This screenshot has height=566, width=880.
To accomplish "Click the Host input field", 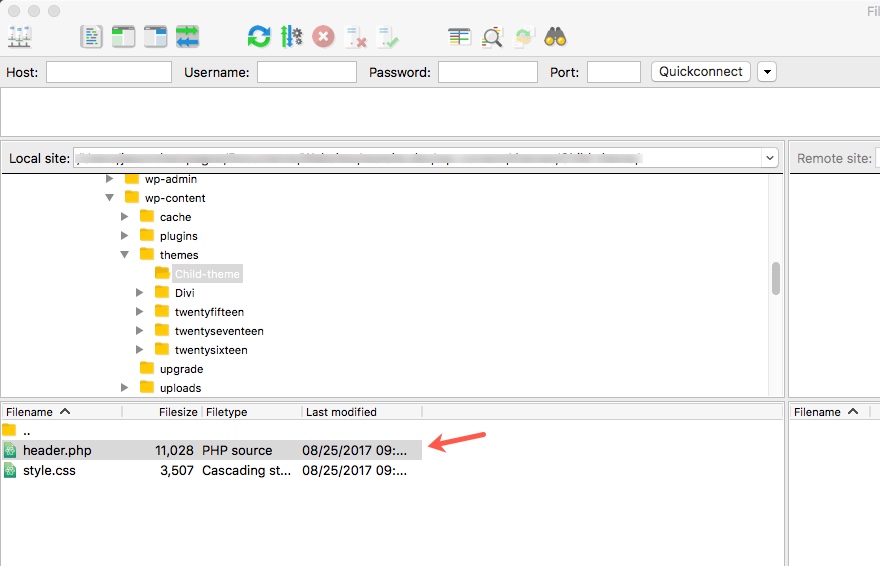I will pos(109,72).
